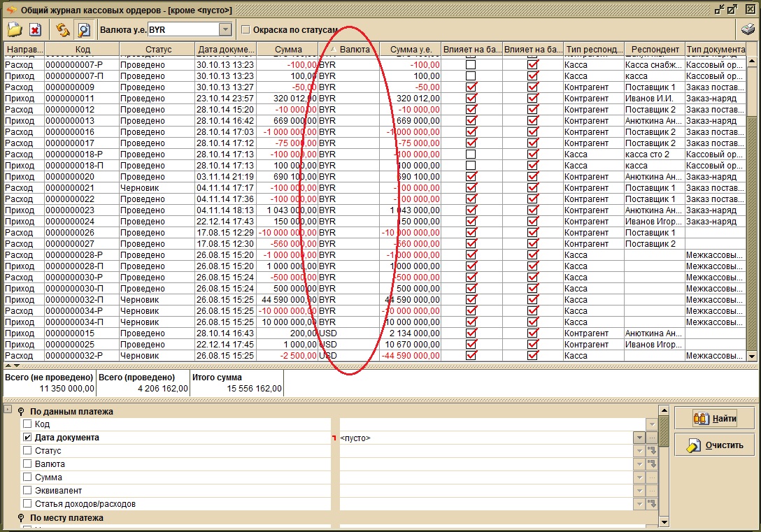Uncheck the Дата документа filter checkbox

(28, 437)
